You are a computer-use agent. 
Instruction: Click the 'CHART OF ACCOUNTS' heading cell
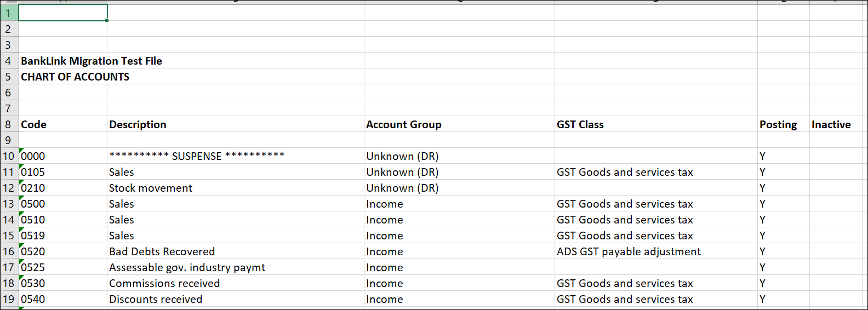coord(75,77)
